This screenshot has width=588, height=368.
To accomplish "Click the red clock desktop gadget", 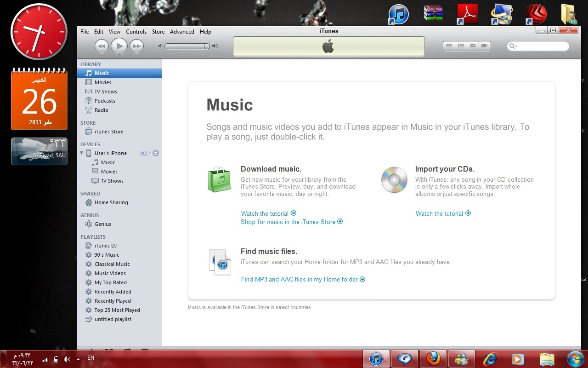I will 39,32.
